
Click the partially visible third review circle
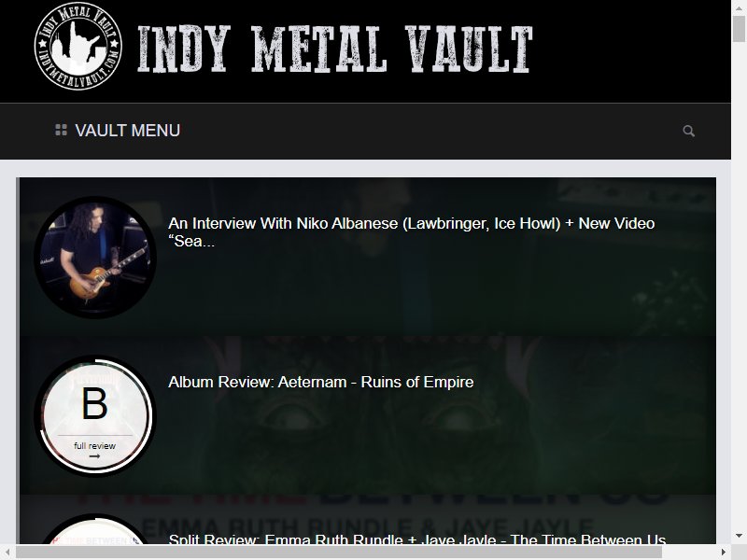[x=95, y=529]
